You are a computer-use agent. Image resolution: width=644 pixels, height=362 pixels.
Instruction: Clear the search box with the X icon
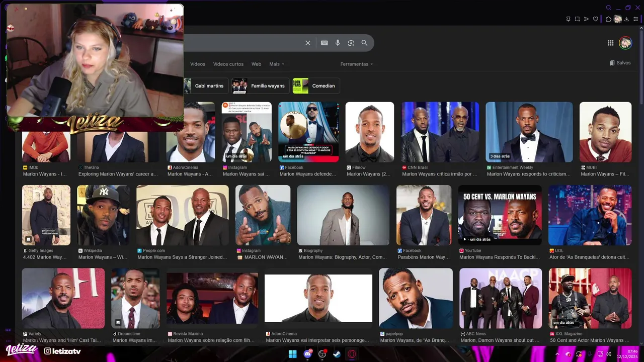coord(308,43)
